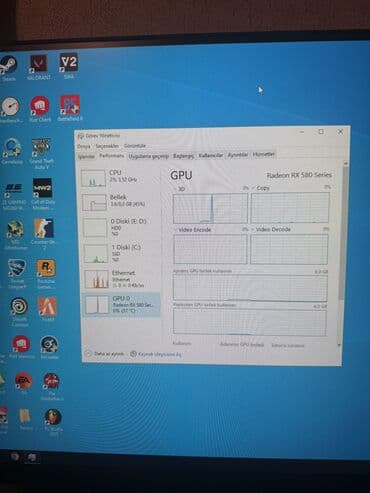Image resolution: width=370 pixels, height=493 pixels.
Task: Launch the VALORANT desktop shortcut
Action: [39, 67]
